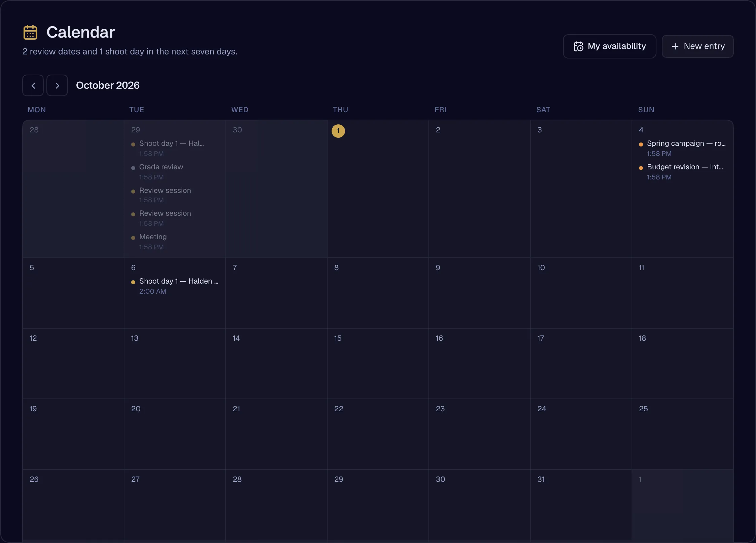Click the October 2026 month label
The height and width of the screenshot is (543, 756).
(x=108, y=85)
